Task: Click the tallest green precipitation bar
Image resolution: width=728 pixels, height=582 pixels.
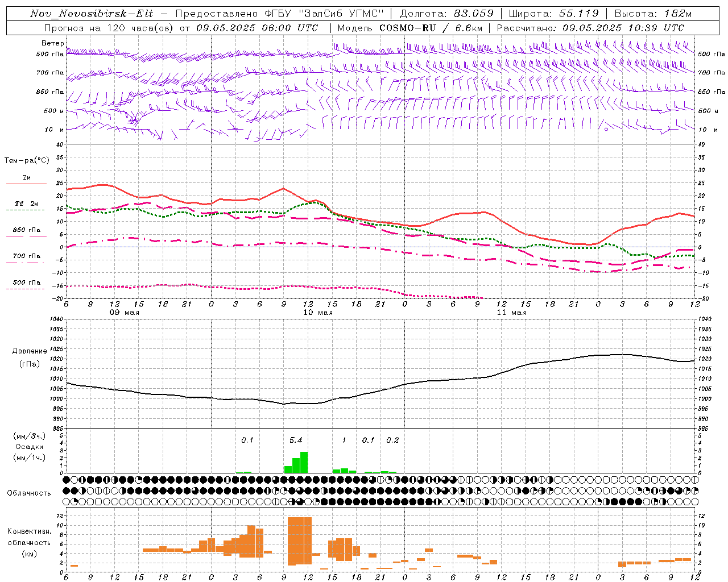Action: pyautogui.click(x=304, y=463)
